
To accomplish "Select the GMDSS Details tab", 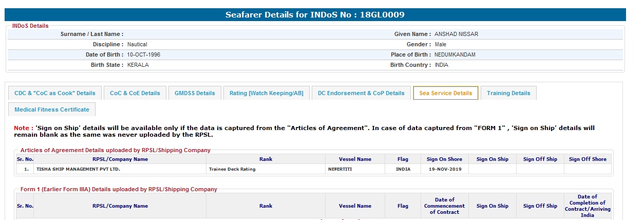I will tap(195, 93).
